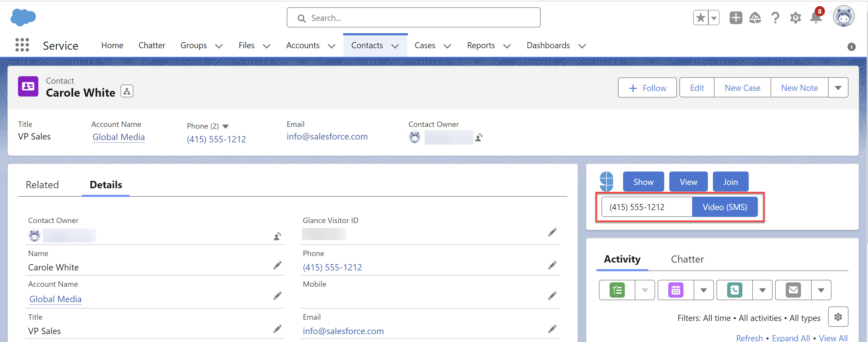
Task: Open the Global Media account link
Action: 119,137
